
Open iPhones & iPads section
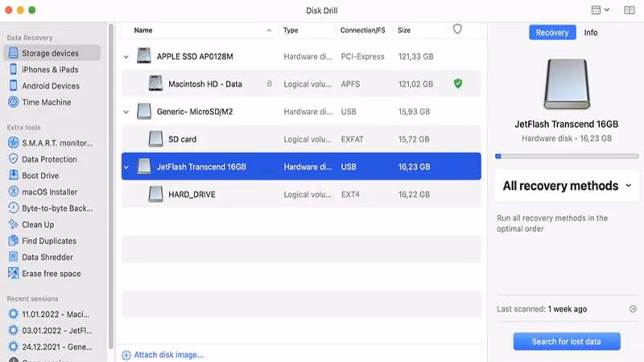tap(43, 69)
